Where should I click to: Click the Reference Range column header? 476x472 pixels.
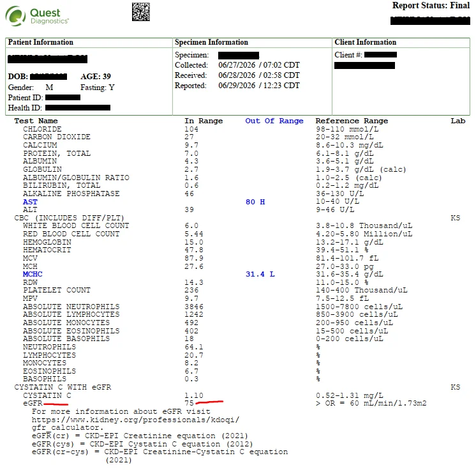[x=352, y=121]
